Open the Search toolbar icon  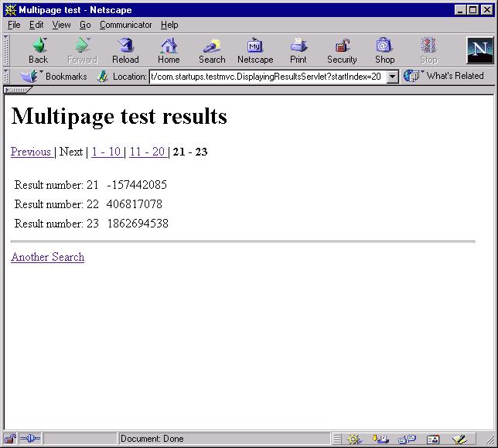211,50
